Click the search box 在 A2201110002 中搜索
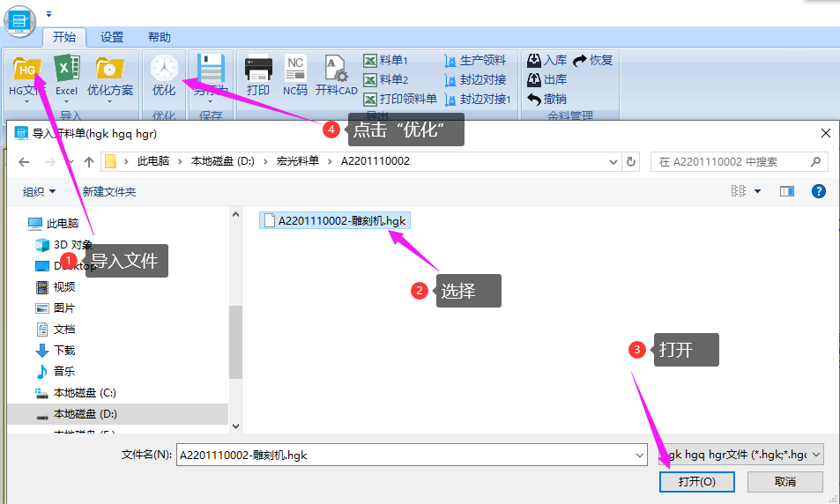This screenshot has width=840, height=504. pos(739,162)
